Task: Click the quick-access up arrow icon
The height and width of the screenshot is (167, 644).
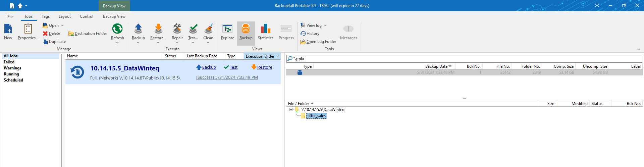Action: click(x=20, y=6)
